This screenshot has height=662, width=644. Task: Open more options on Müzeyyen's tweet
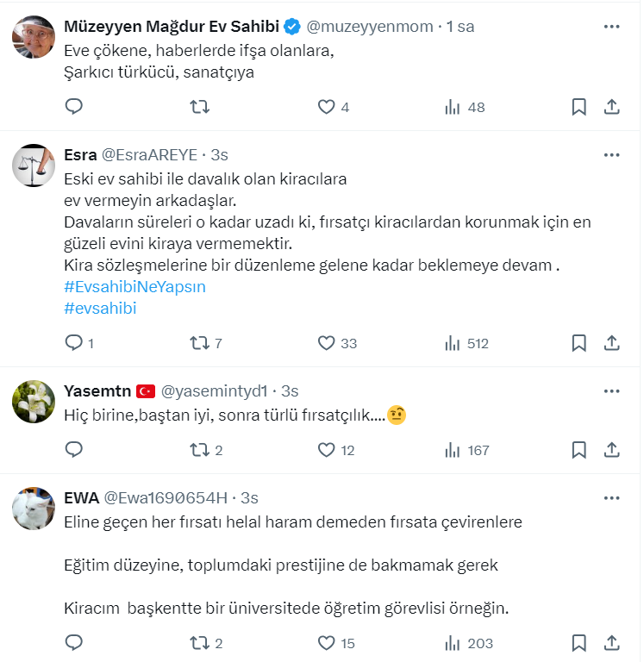pos(611,27)
